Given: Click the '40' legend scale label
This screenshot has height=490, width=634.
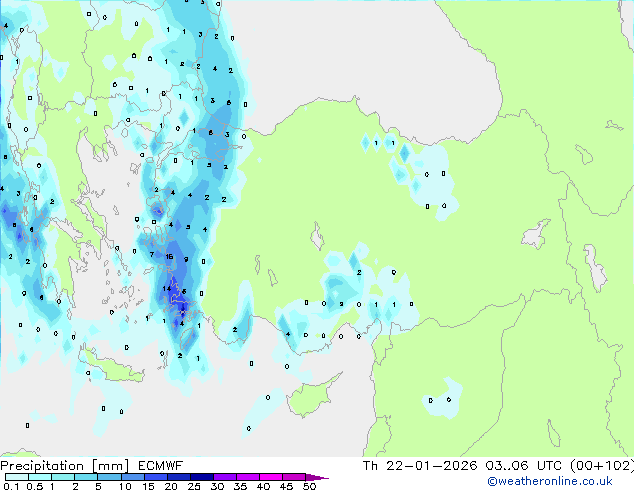Looking at the screenshot, I should pyautogui.click(x=263, y=486).
